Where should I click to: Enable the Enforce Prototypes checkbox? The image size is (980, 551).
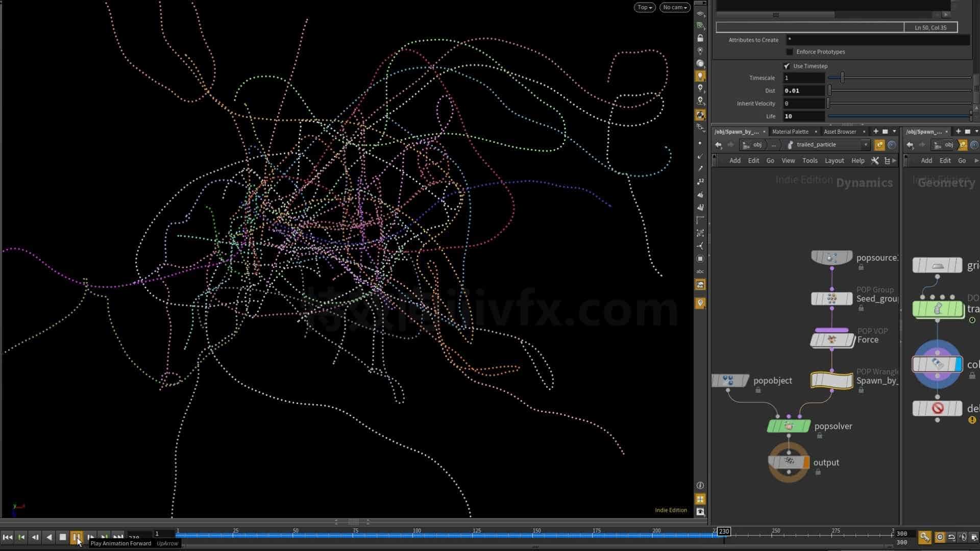pos(790,52)
